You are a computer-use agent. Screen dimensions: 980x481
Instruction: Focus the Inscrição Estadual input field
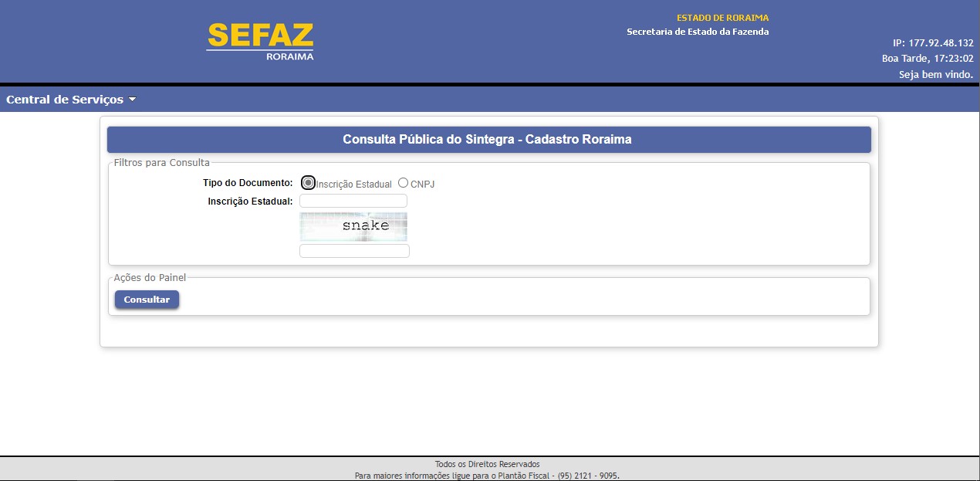click(x=353, y=201)
